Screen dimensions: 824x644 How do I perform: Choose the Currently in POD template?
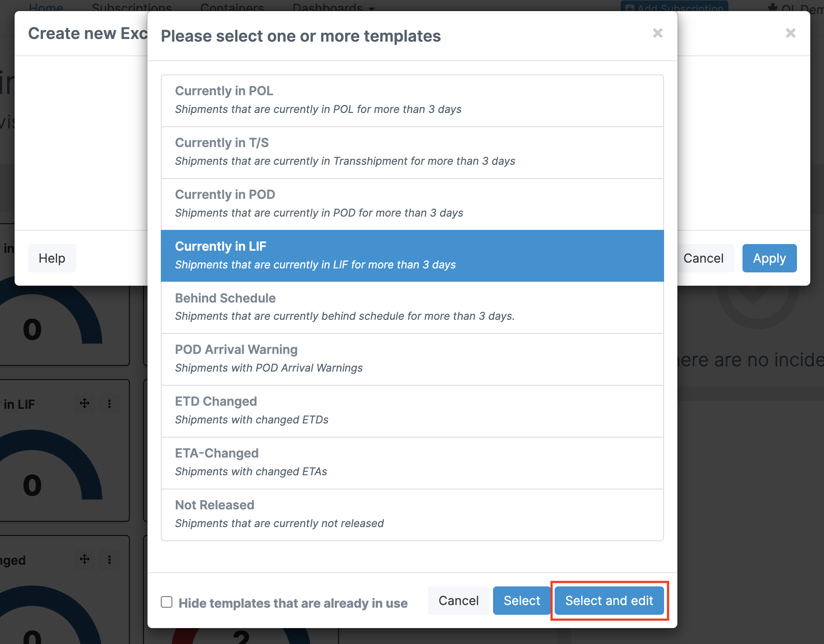[x=412, y=205]
